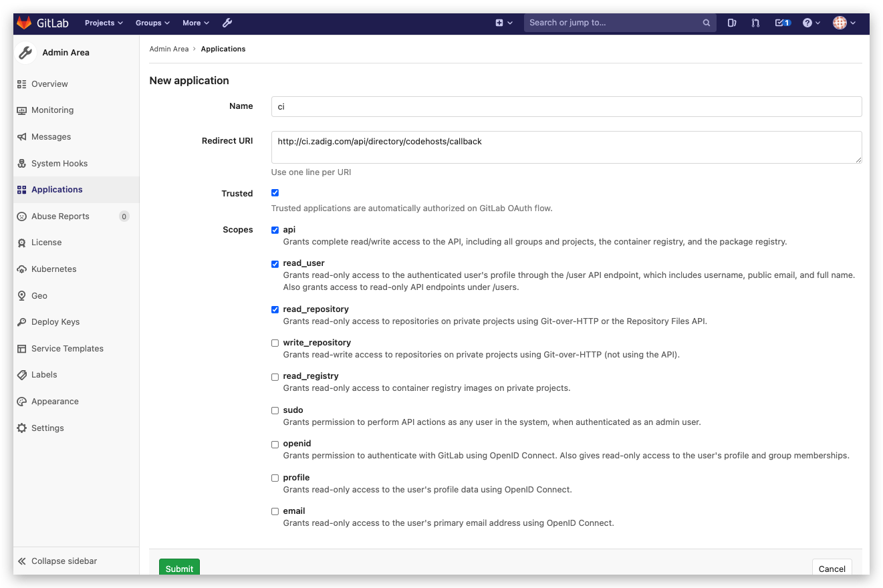Click the Kubernetes cloud icon
This screenshot has width=883, height=588.
pyautogui.click(x=21, y=269)
